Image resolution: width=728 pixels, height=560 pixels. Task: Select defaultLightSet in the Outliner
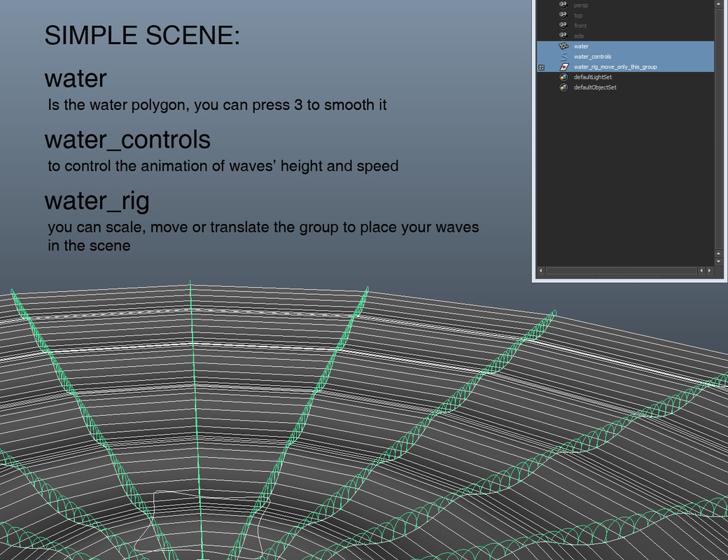pos(594,77)
